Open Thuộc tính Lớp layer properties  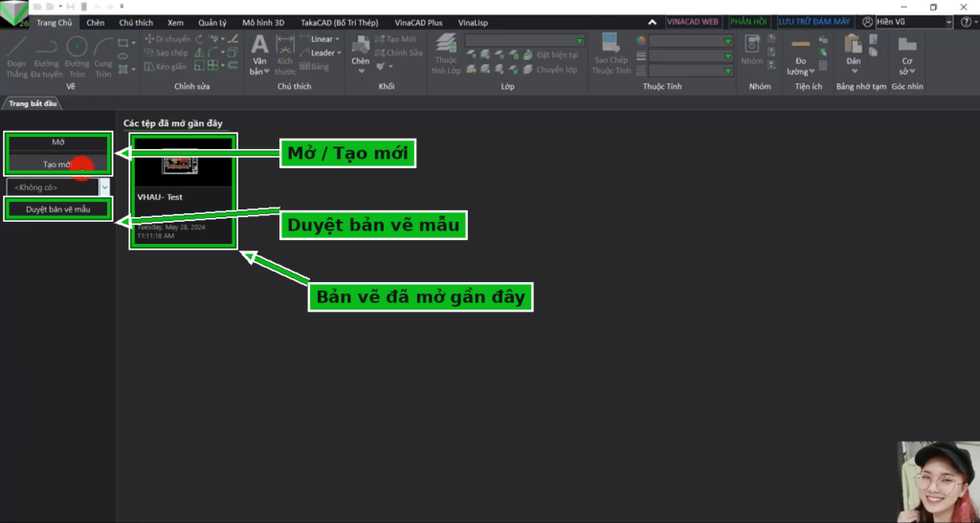(x=446, y=55)
